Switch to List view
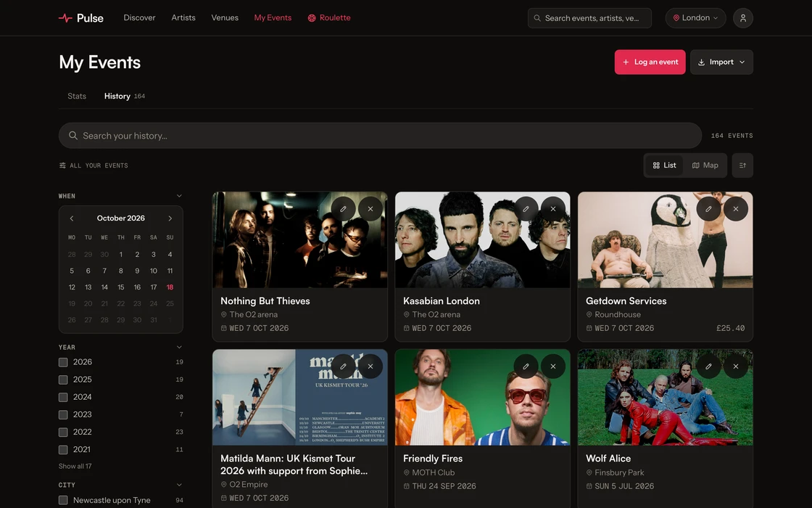 pyautogui.click(x=664, y=165)
